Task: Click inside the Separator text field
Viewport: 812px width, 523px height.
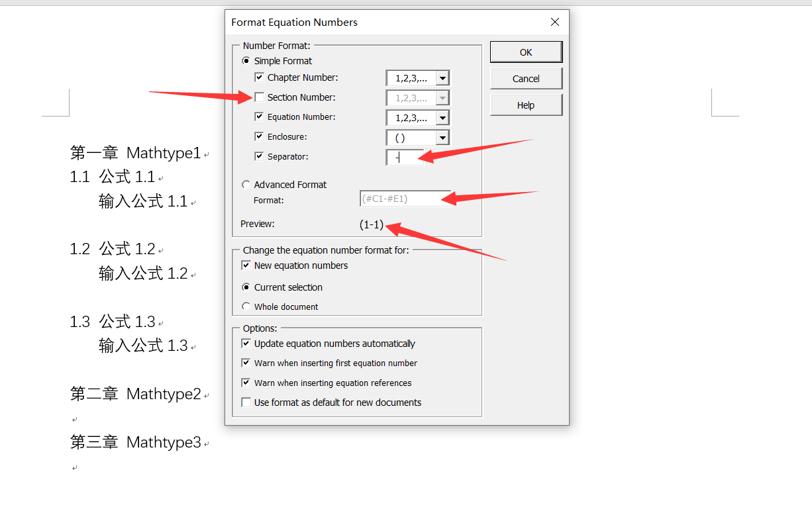Action: tap(404, 157)
